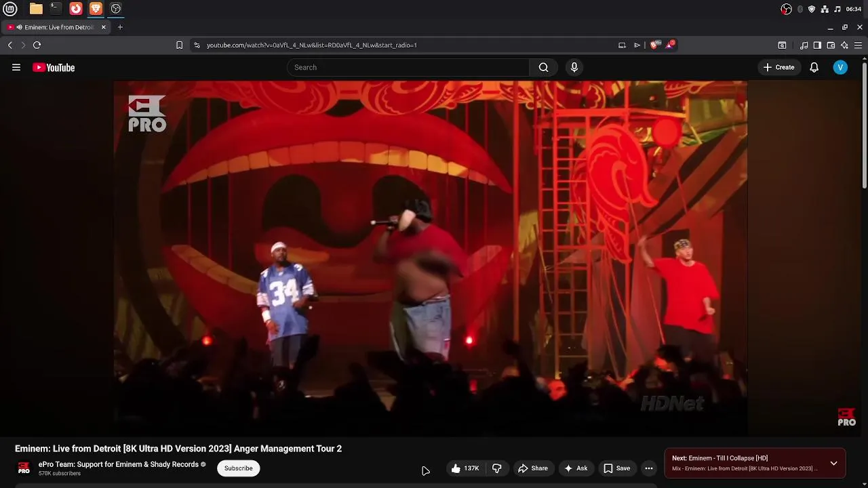View site information settings in address bar
The width and height of the screenshot is (868, 488).
coord(197,45)
